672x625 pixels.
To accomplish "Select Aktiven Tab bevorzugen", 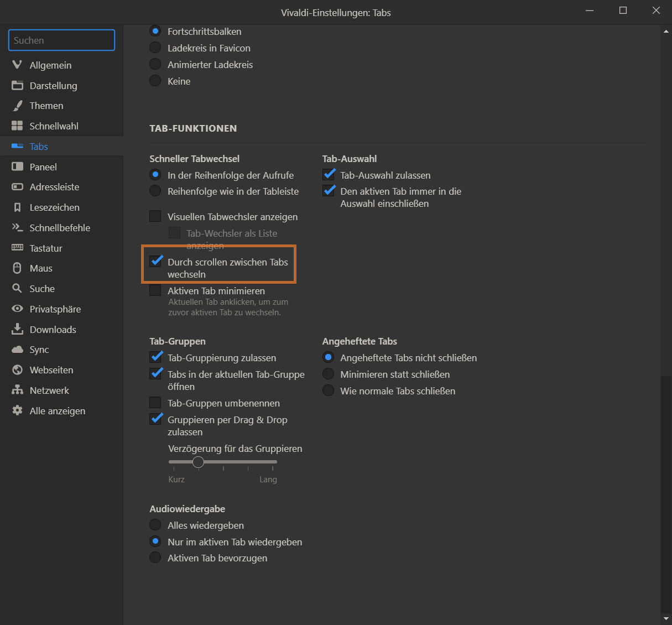I will click(155, 558).
